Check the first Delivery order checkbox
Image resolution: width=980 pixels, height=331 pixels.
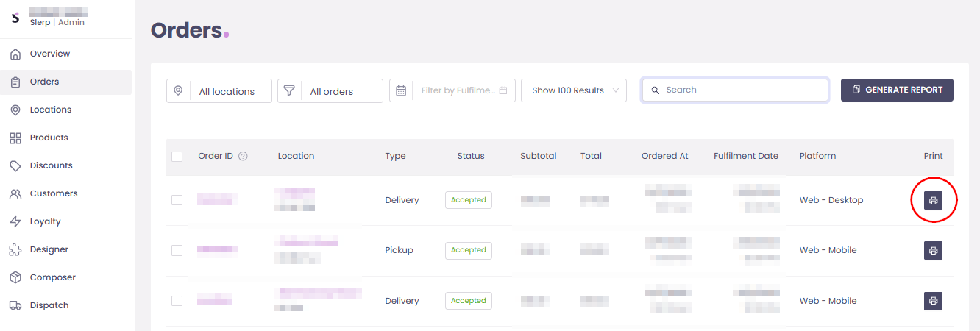tap(177, 200)
